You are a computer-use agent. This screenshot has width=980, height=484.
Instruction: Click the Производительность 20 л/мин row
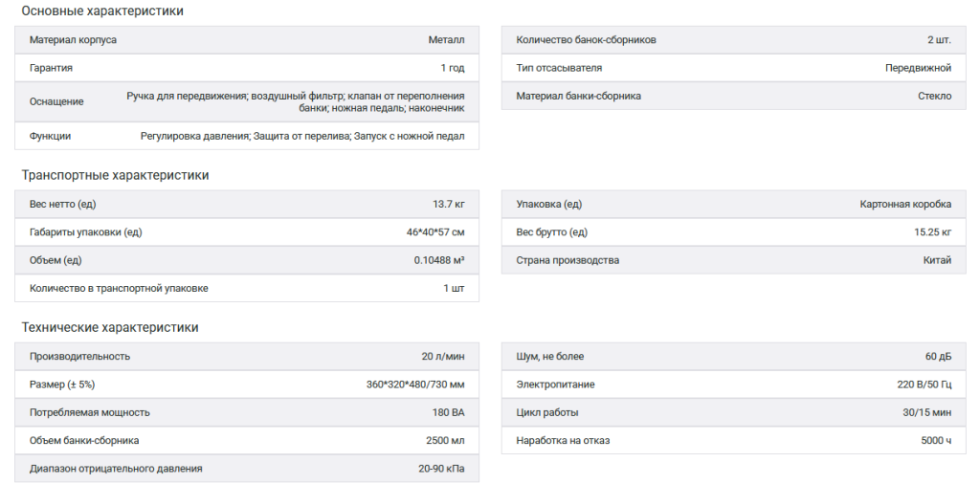pos(247,357)
